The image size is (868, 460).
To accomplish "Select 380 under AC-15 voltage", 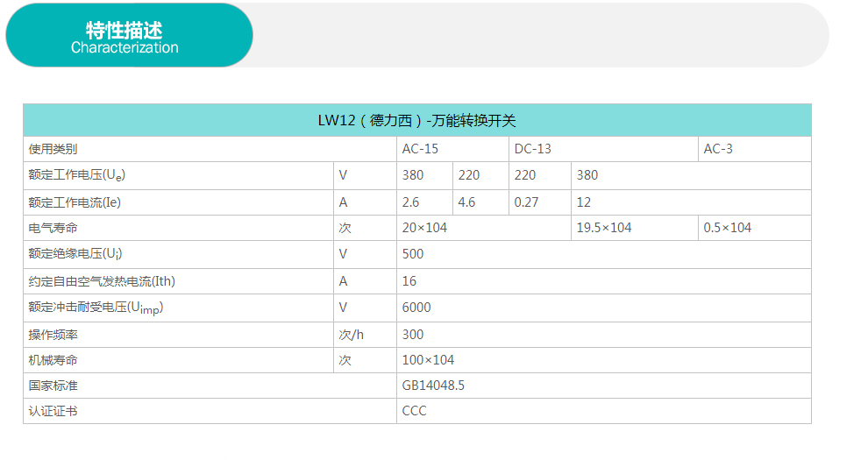I will click(413, 175).
